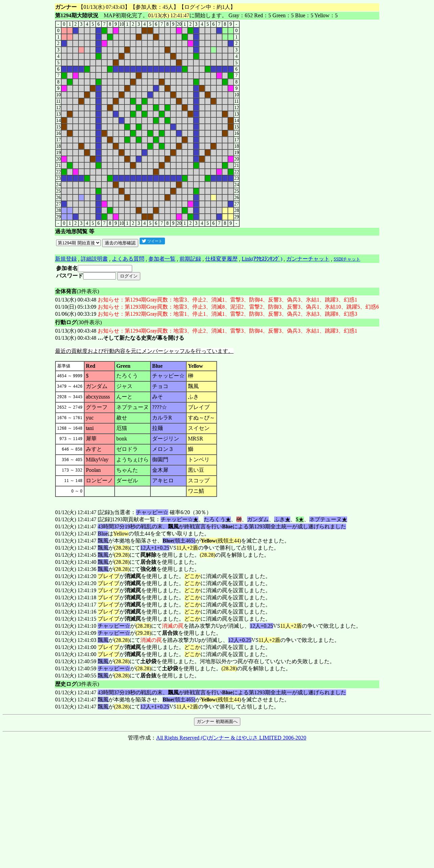Click カルラR in the Blue column

[x=168, y=418]
